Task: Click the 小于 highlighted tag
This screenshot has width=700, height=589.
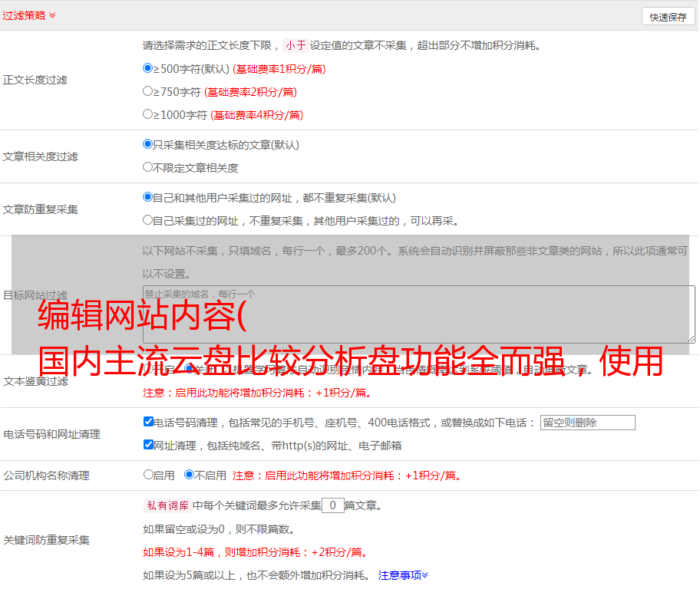Action: (296, 45)
